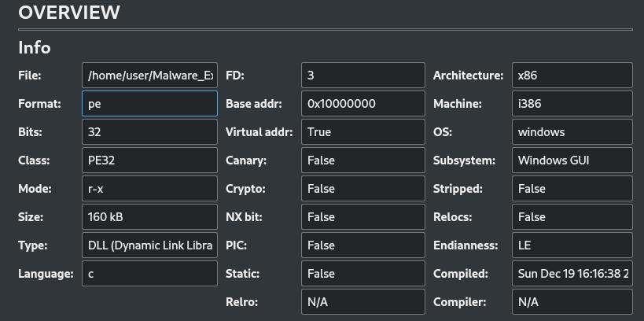Click the Virtual addr field showing True

coord(362,132)
